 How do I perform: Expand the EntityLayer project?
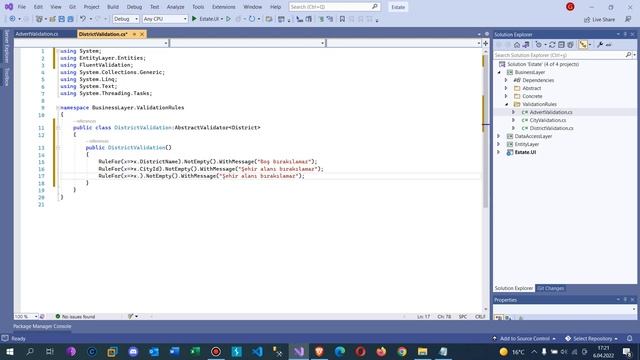[x=499, y=144]
